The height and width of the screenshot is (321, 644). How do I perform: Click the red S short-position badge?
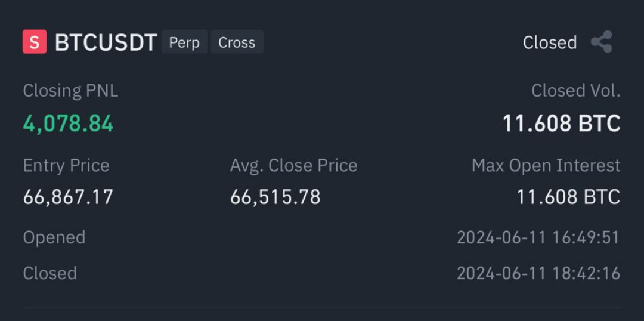(35, 42)
